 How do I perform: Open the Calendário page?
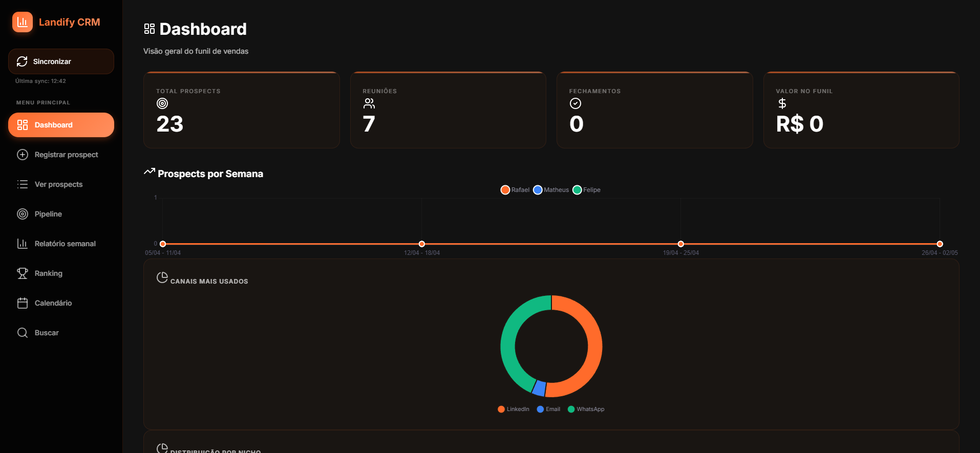pyautogui.click(x=61, y=303)
